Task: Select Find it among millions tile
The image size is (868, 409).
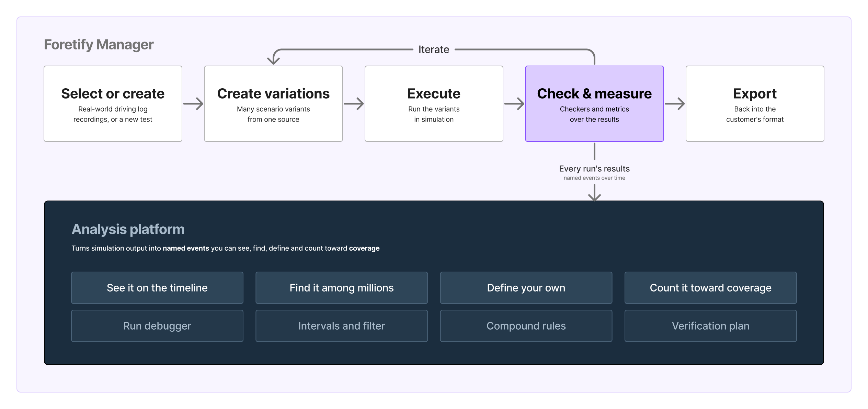Action: tap(342, 288)
